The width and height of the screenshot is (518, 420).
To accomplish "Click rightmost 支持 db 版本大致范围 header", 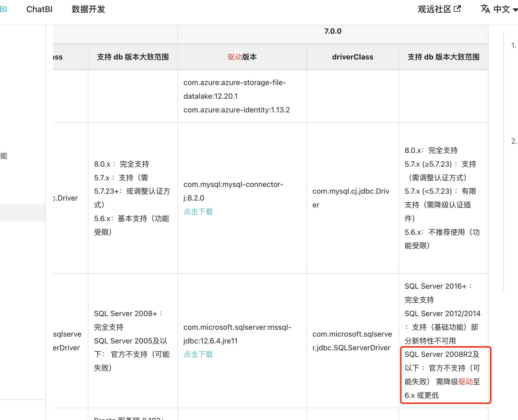I will 443,57.
